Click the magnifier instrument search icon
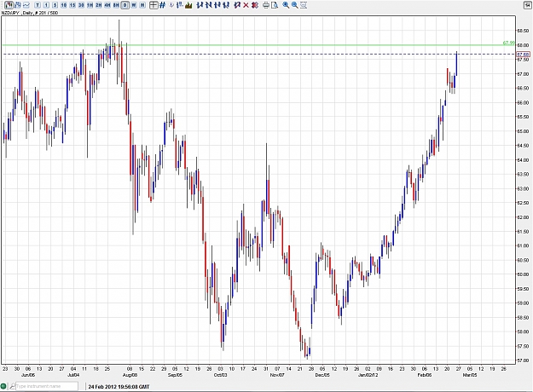Viewport: 533px width, 392px height. (12, 386)
